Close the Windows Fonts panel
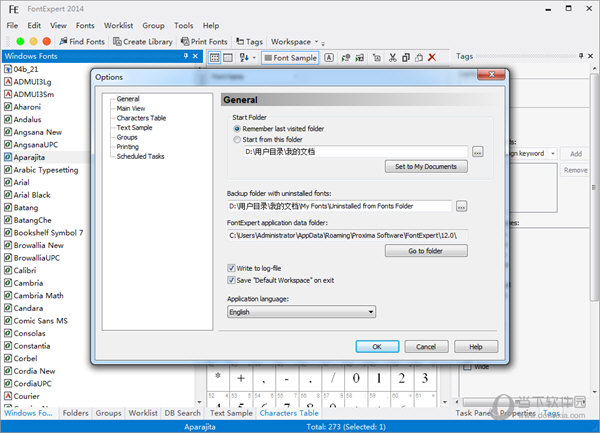600x433 pixels. point(195,56)
